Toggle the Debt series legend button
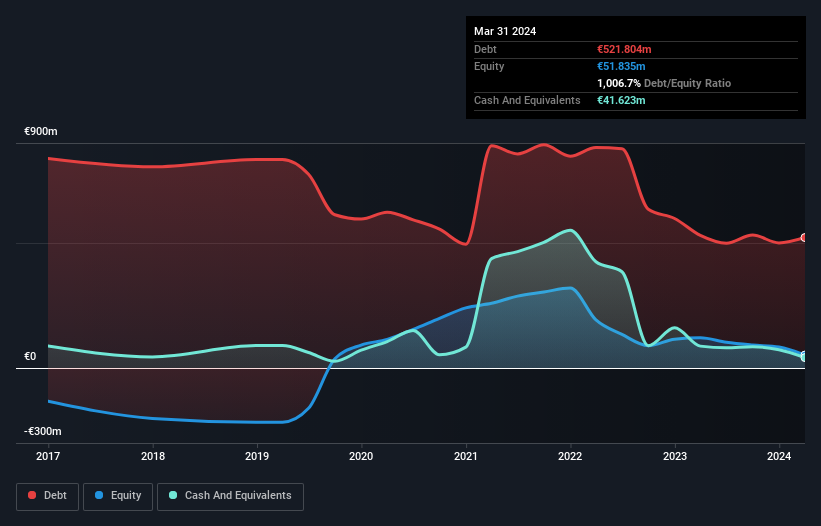 [x=48, y=496]
